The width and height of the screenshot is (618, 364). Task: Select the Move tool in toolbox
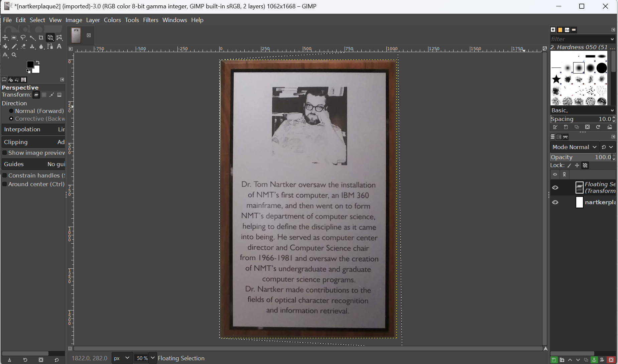pyautogui.click(x=5, y=38)
